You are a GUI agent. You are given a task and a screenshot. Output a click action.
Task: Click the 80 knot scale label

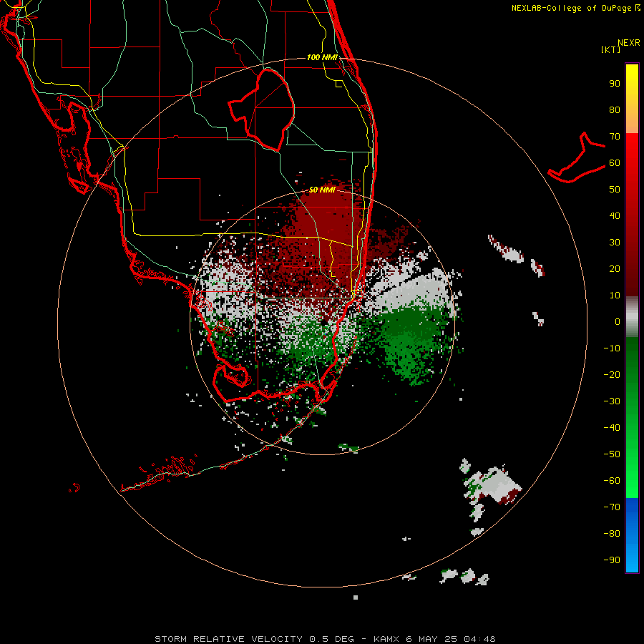(615, 110)
